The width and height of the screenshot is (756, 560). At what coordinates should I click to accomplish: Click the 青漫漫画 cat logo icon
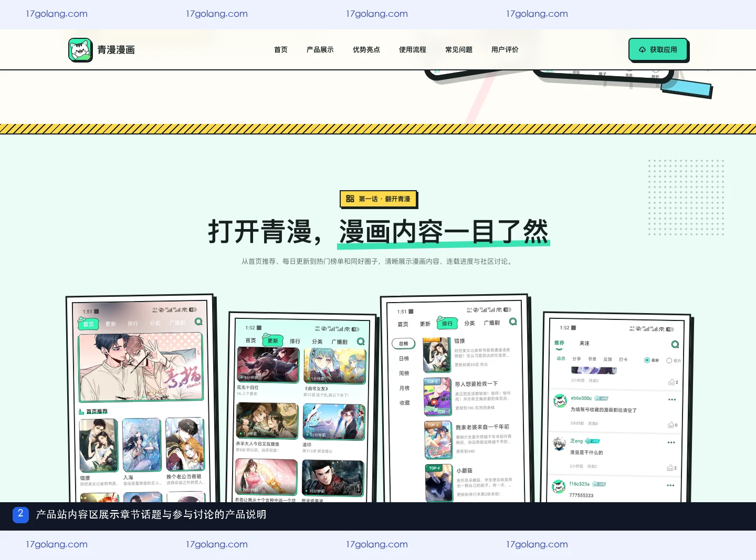click(80, 50)
